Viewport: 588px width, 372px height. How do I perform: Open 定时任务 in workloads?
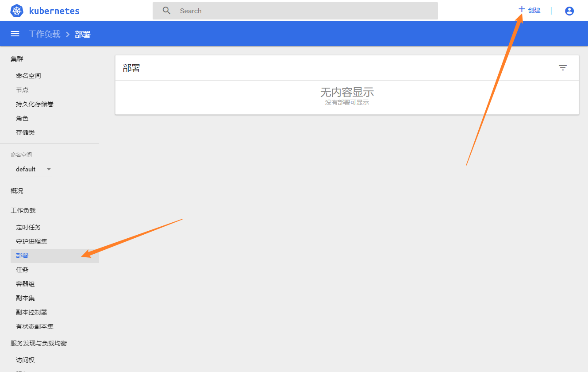coord(28,227)
